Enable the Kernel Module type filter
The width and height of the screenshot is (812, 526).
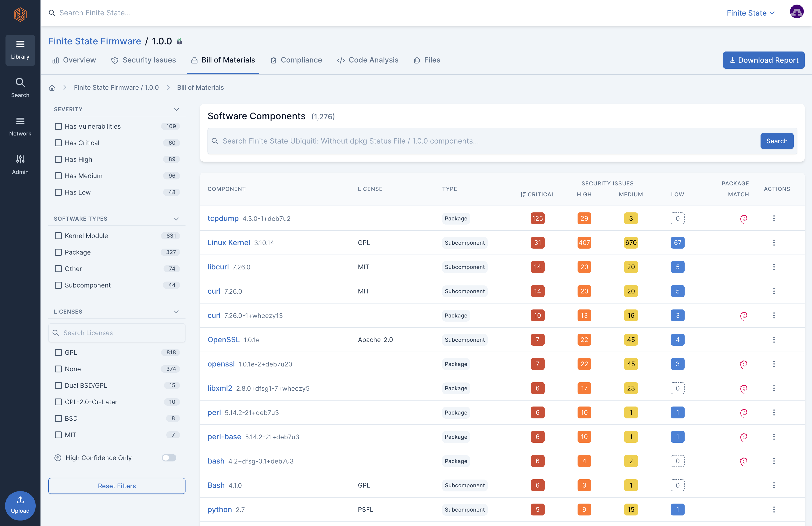point(58,236)
